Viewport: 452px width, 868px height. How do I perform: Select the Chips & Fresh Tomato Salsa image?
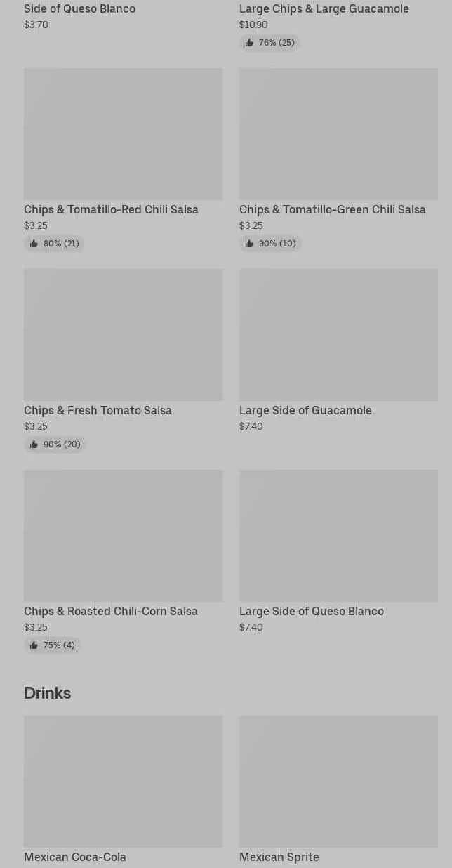123,334
